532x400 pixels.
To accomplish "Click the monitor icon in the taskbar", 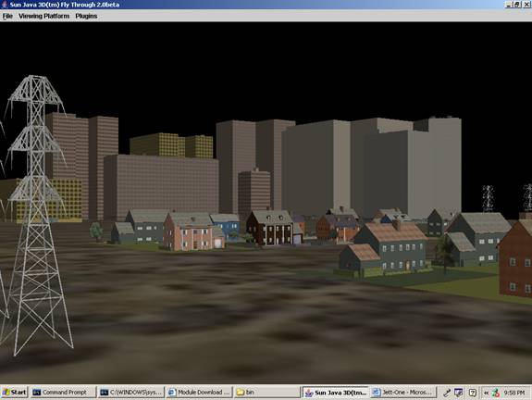I will [459, 393].
